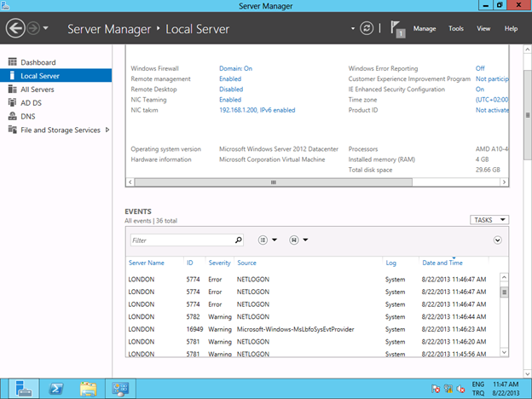Select Dashboard in the sidebar
532x399 pixels.
click(56, 62)
